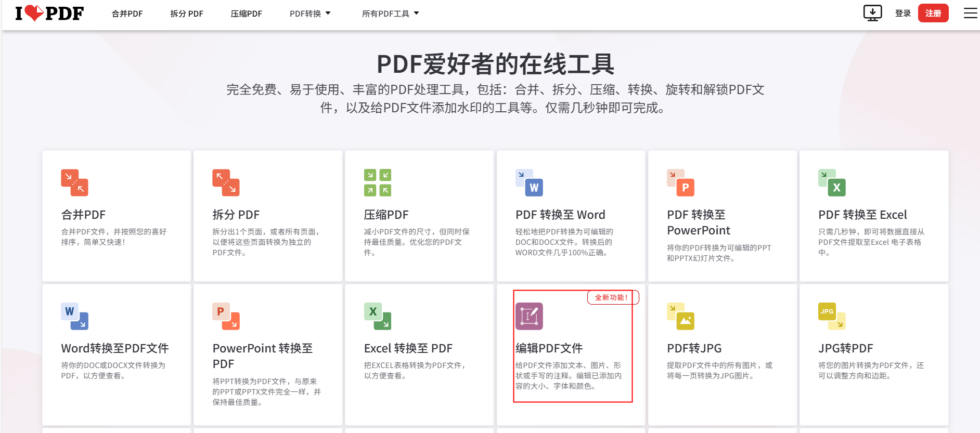Open the 压缩PDF card title
This screenshot has height=433, width=980.
click(386, 215)
